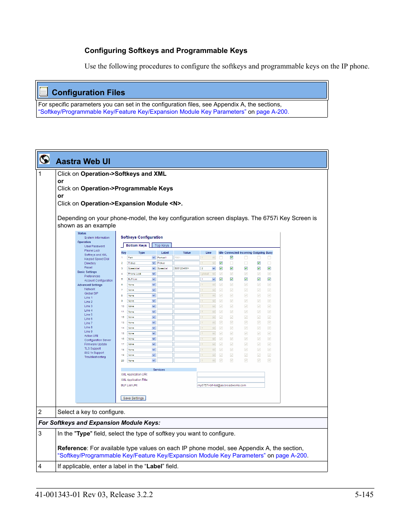Click the Save Settings button
Viewport: 411px width, 532px height.
pos(133,398)
